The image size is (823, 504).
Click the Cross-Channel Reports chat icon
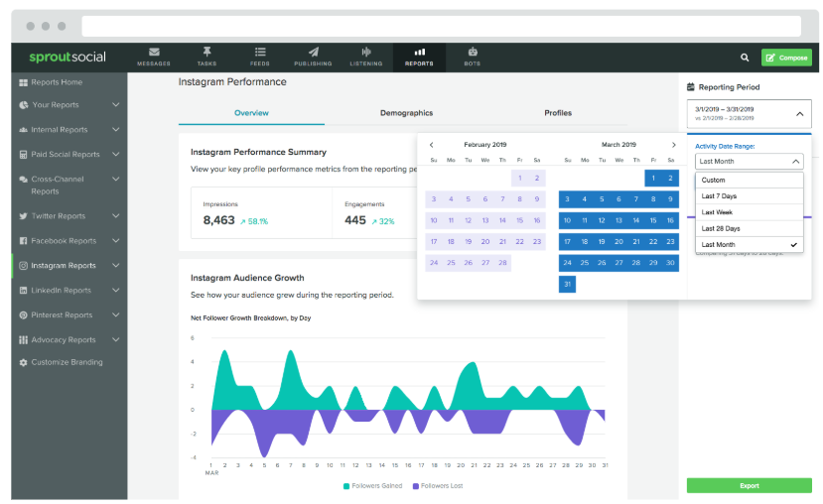[23, 179]
